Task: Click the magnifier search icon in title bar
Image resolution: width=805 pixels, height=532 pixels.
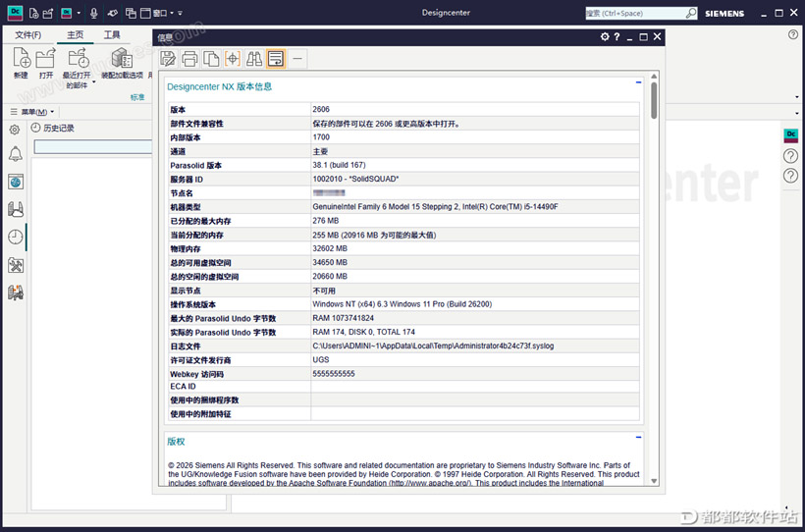Action: (x=691, y=14)
